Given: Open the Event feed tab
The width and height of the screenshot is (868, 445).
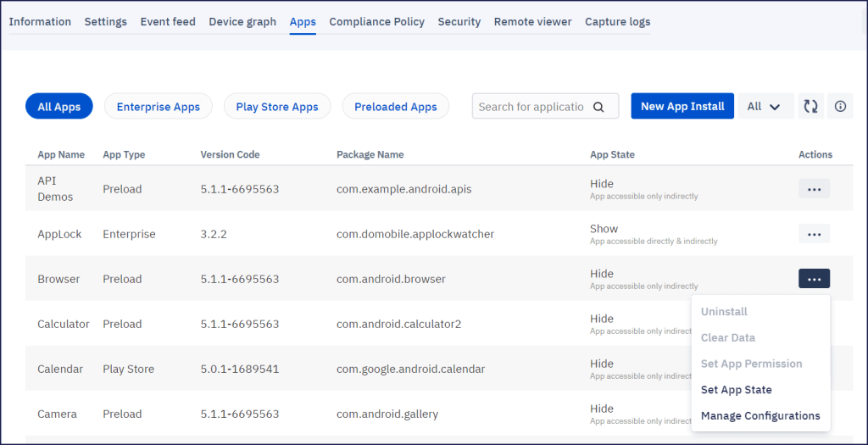Looking at the screenshot, I should 168,21.
